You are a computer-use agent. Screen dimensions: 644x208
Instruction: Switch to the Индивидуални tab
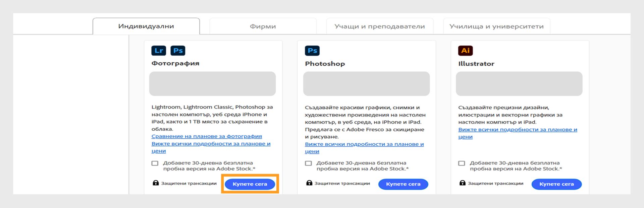tap(146, 26)
